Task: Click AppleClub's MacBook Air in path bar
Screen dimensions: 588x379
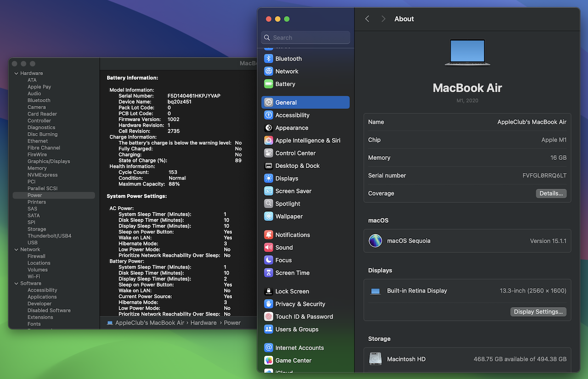Action: [149, 323]
